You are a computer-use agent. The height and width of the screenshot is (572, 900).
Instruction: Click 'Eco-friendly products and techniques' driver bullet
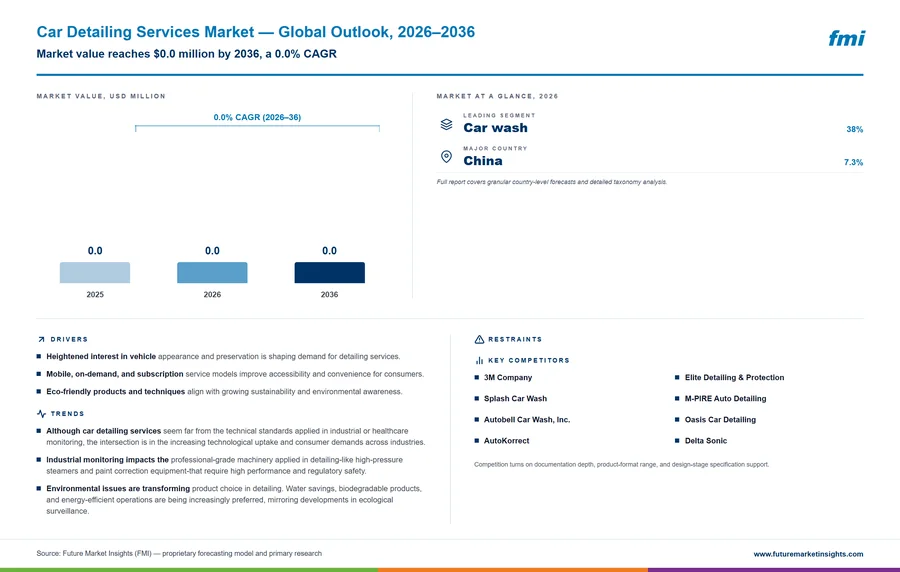coord(224,392)
